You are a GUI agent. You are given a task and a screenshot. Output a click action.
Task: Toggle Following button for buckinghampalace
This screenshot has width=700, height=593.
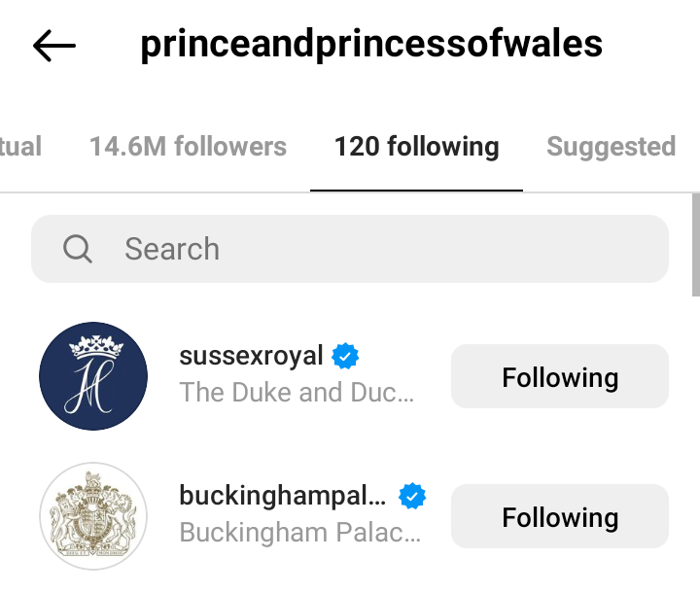(x=560, y=517)
